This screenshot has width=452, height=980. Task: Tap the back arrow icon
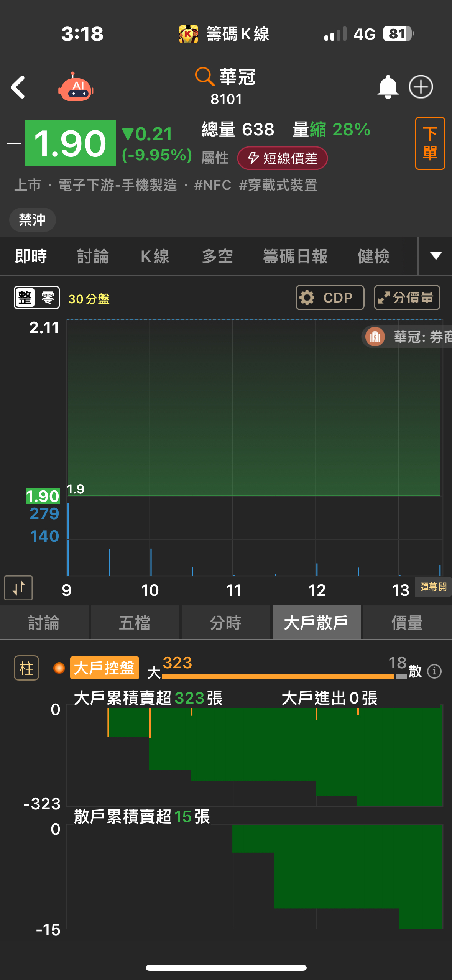[18, 87]
